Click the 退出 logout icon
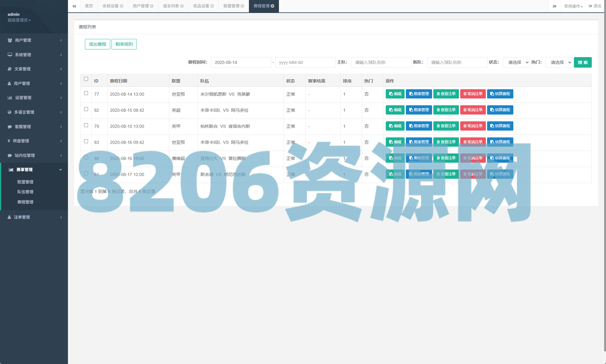Viewport: 606px width, 364px height. point(590,6)
